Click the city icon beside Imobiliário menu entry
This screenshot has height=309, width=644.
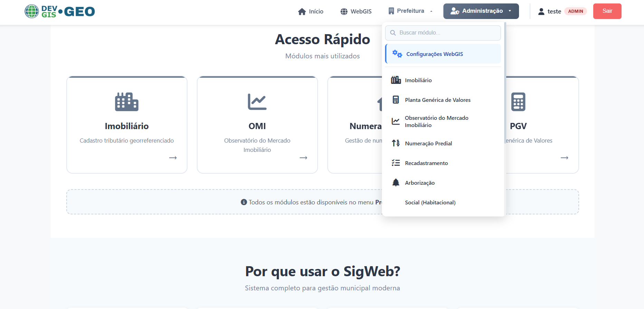pos(396,80)
